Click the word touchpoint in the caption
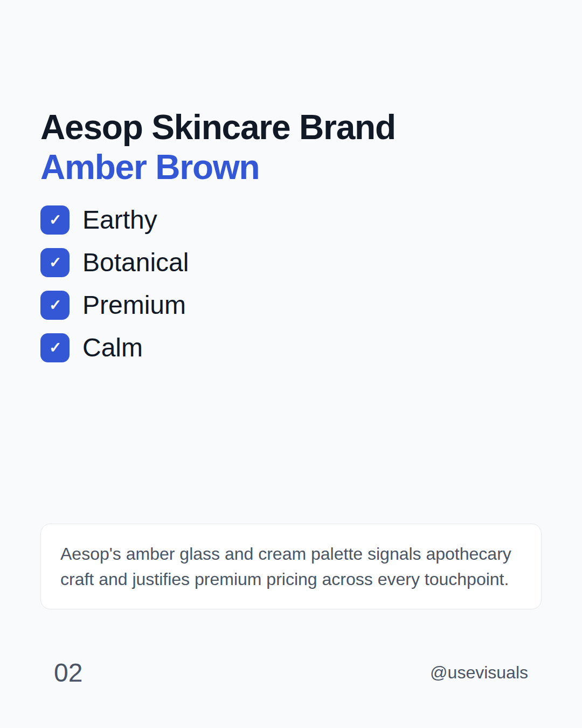 467,580
